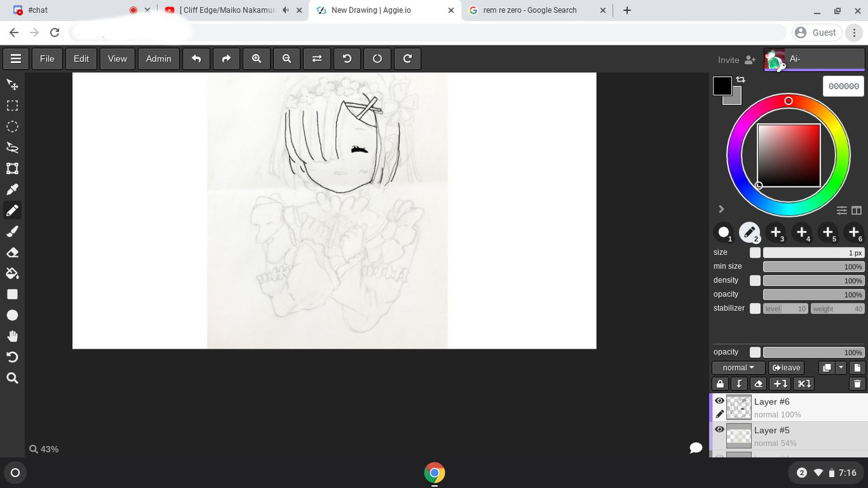868x488 pixels.
Task: Hide Layer #6 with eye icon
Action: point(719,401)
